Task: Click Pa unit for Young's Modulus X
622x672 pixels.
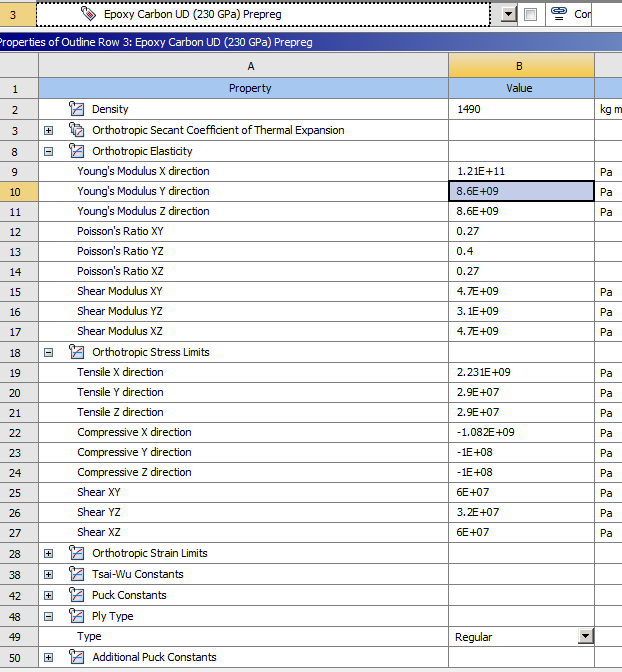Action: click(606, 172)
